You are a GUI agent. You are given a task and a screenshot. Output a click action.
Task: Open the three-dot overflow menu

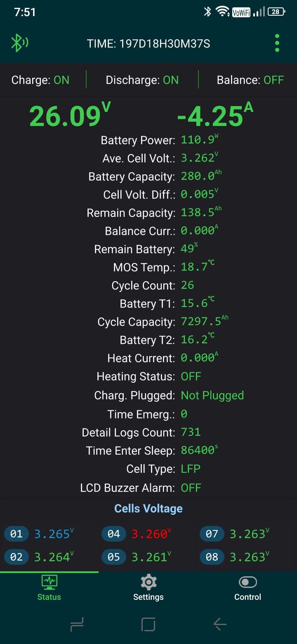click(277, 43)
